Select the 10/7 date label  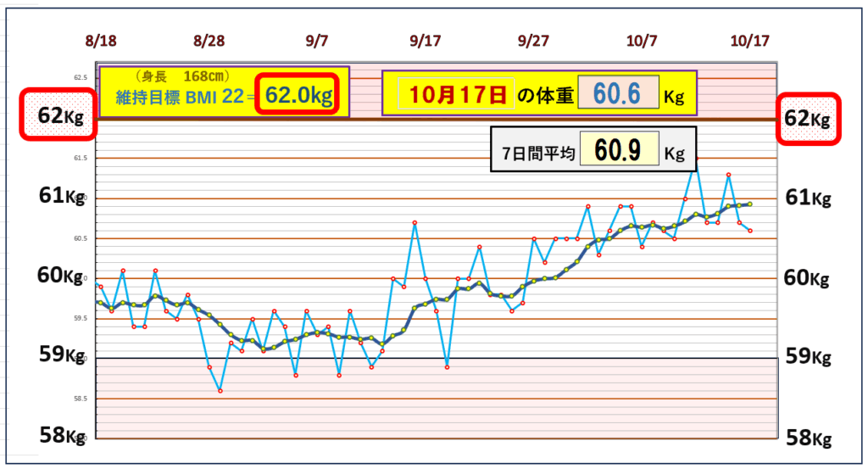coord(642,41)
